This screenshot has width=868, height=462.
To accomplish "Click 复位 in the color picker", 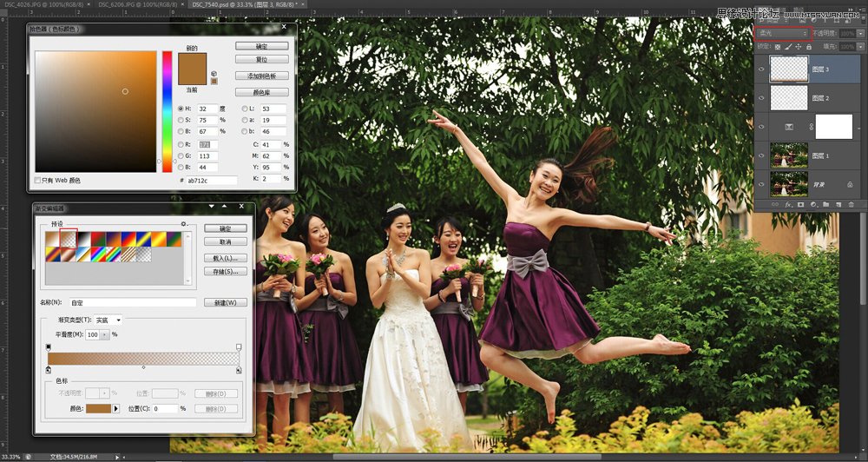I will [x=262, y=59].
